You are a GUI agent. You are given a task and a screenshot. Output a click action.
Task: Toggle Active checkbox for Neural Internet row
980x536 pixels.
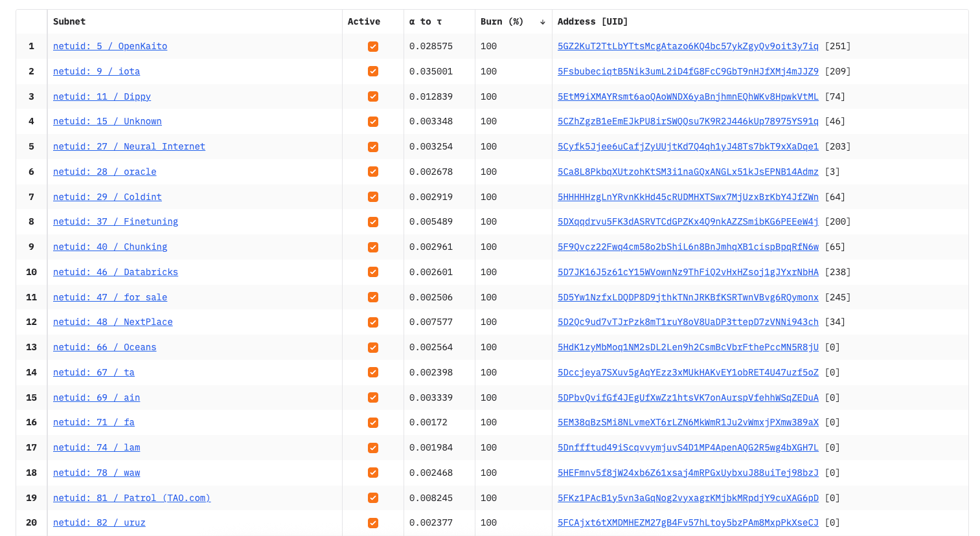(373, 147)
